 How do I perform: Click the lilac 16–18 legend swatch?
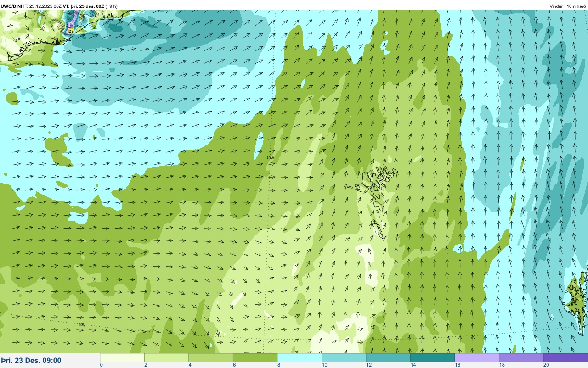pos(477,357)
